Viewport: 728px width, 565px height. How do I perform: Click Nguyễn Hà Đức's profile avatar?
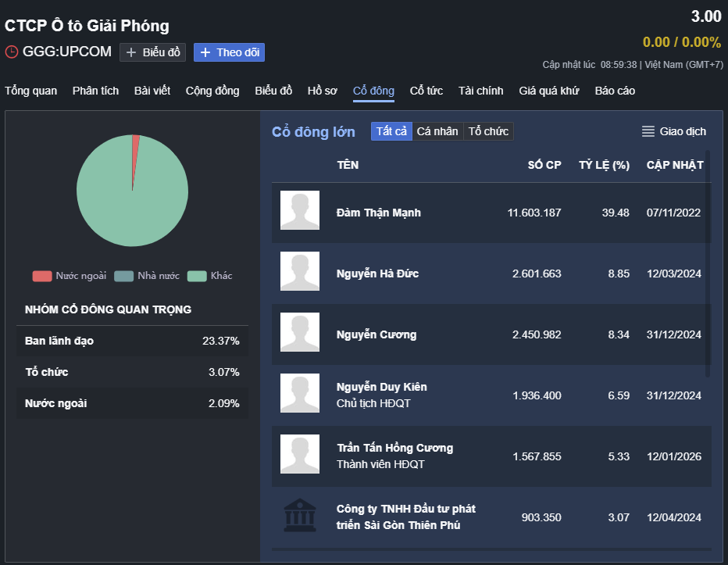point(300,271)
